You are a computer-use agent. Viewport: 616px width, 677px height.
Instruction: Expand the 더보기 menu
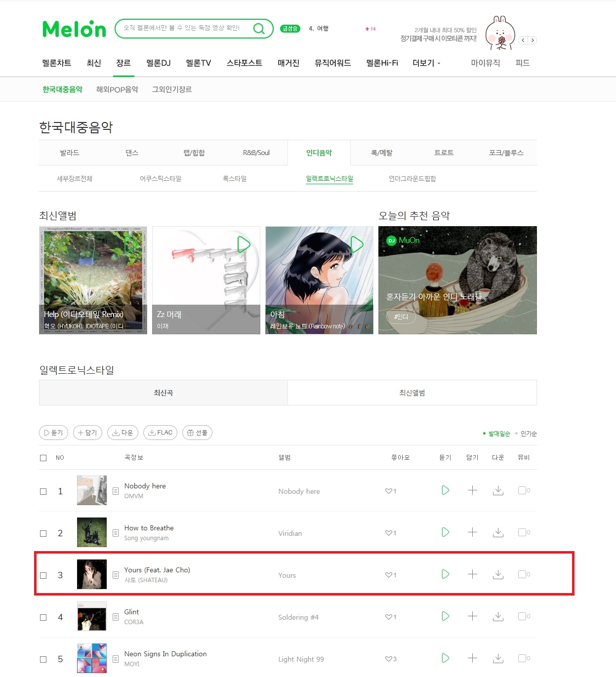[426, 63]
